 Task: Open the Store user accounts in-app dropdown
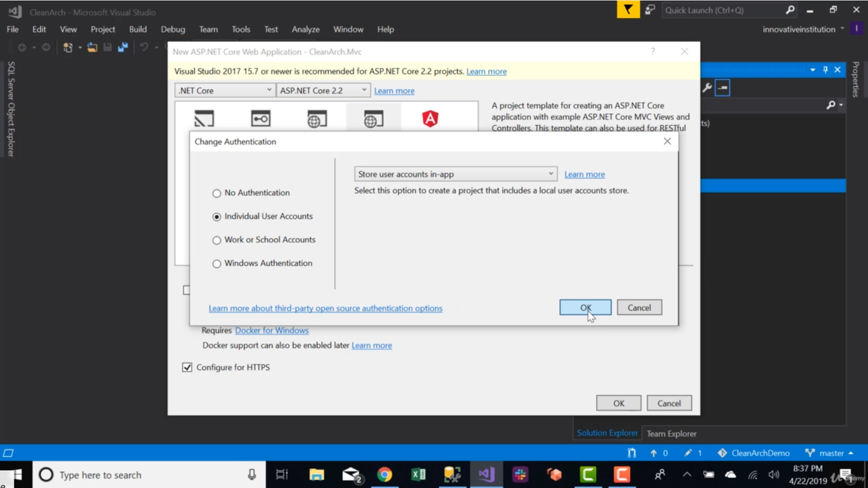pos(456,174)
